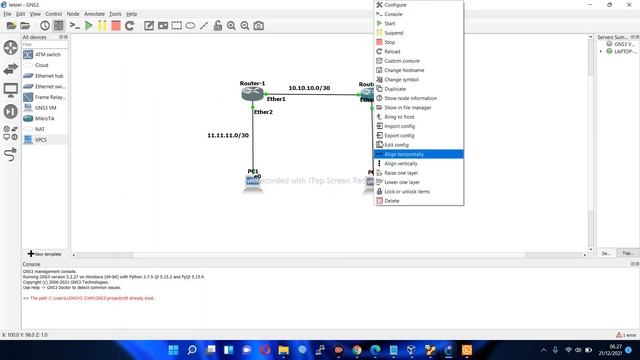The image size is (640, 360).
Task: Choose Change symbol in context menu
Action: click(x=419, y=80)
